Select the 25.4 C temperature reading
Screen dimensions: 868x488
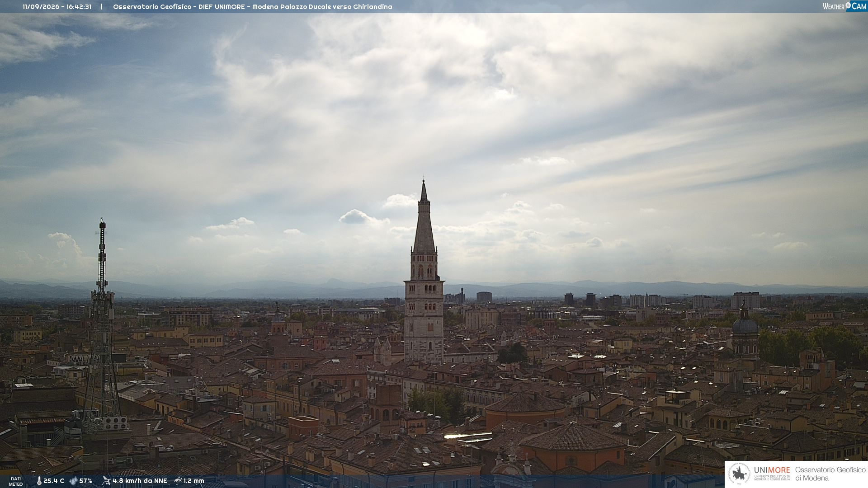(x=54, y=481)
